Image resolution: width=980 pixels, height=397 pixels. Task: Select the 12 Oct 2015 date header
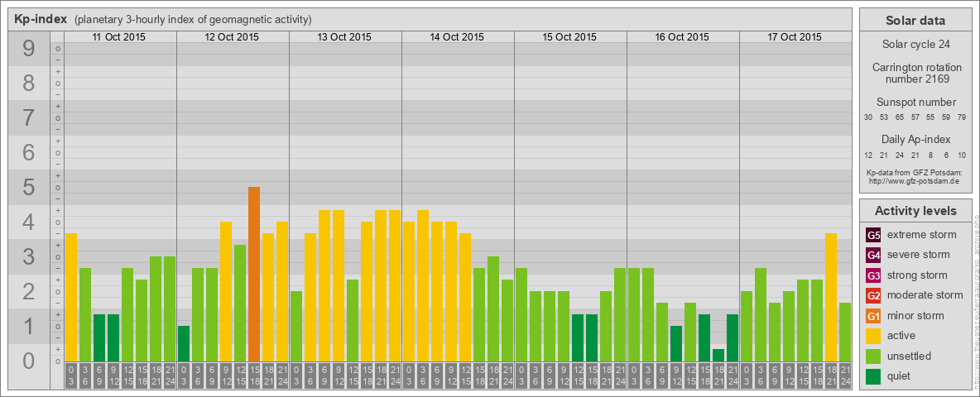(231, 37)
